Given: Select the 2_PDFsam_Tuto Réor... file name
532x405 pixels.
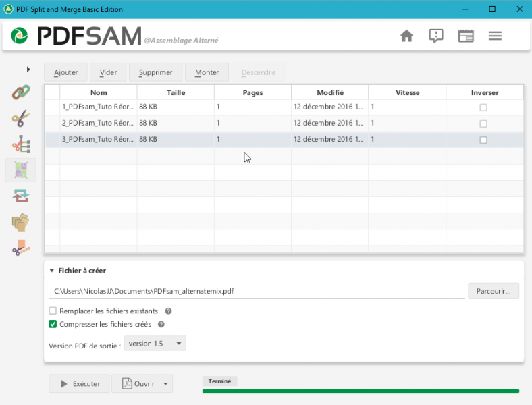Looking at the screenshot, I should (98, 123).
